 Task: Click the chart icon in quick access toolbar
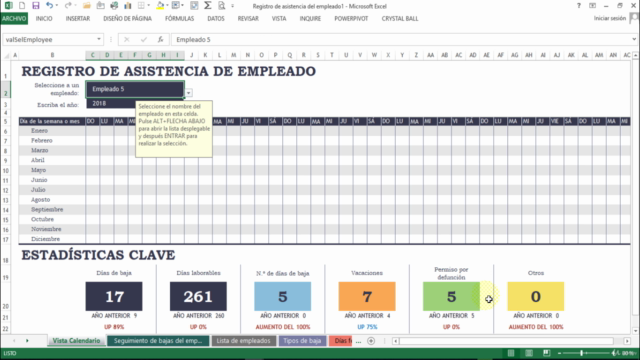tap(128, 6)
